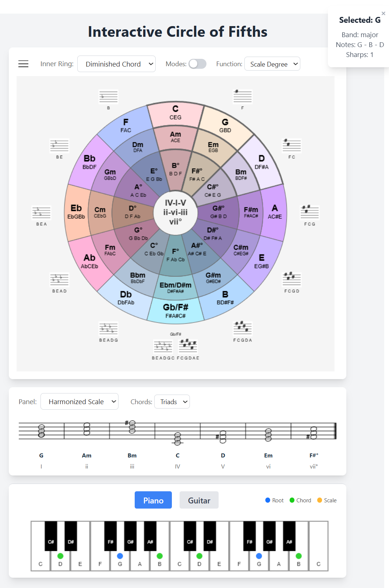
Task: Open the Panel Harmonized Scale dropdown
Action: tap(79, 402)
